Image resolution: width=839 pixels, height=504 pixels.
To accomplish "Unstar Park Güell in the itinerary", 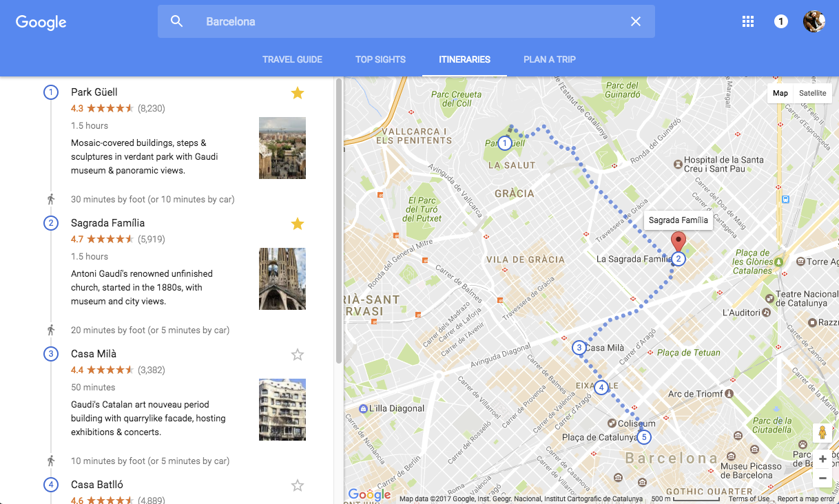I will click(298, 93).
